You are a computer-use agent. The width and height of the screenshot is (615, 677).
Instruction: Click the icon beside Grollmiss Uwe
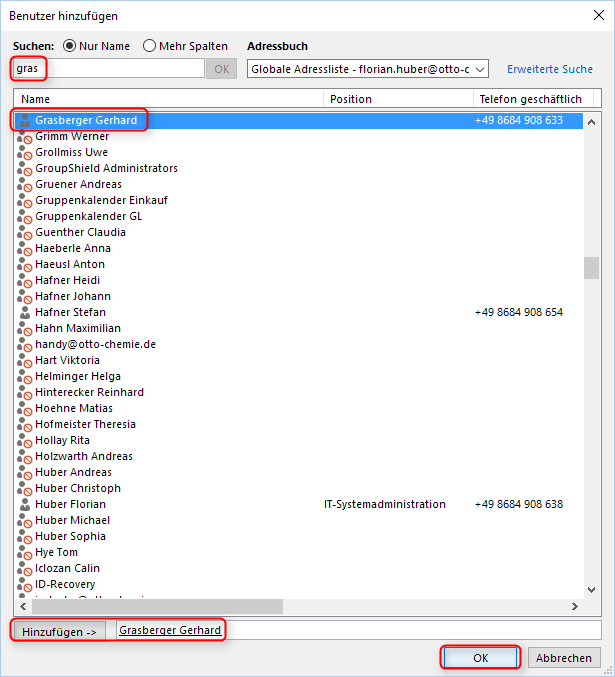25,153
